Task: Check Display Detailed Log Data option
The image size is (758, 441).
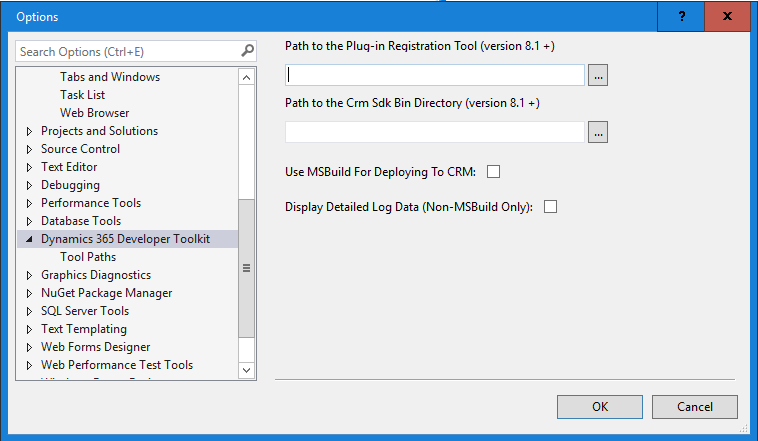Action: (551, 207)
